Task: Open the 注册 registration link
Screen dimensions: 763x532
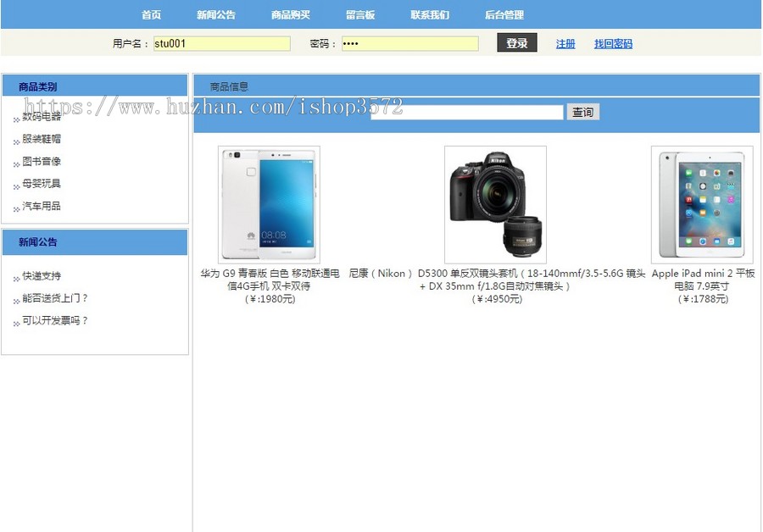Action: 565,42
